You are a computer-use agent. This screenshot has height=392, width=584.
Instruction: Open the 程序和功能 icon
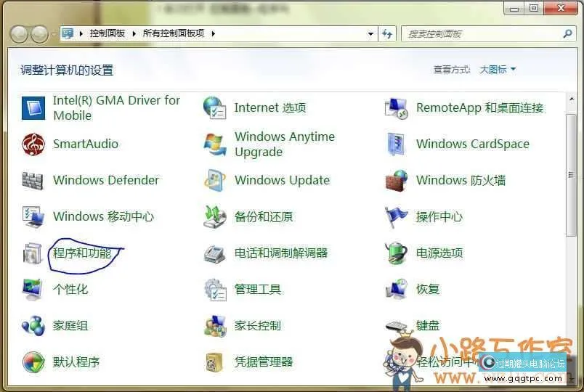(33, 253)
